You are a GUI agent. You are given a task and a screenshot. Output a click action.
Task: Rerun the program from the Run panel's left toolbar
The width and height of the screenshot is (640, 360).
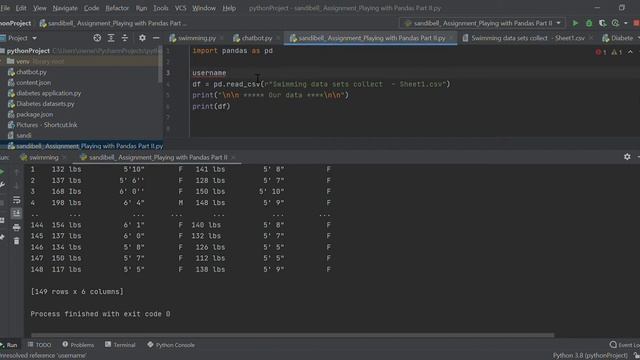click(x=2, y=172)
